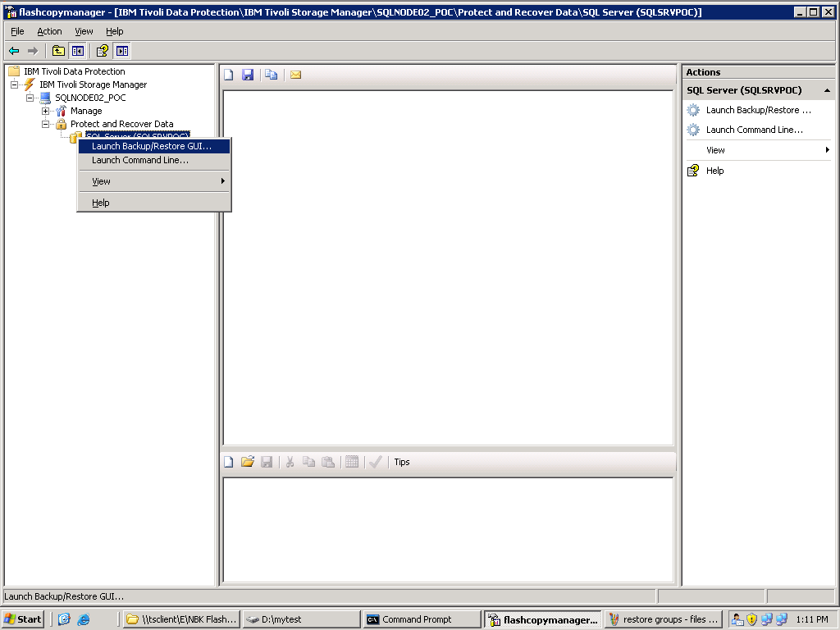
Task: Click gear icon beside Launch Backup/Restore action
Action: coord(693,111)
